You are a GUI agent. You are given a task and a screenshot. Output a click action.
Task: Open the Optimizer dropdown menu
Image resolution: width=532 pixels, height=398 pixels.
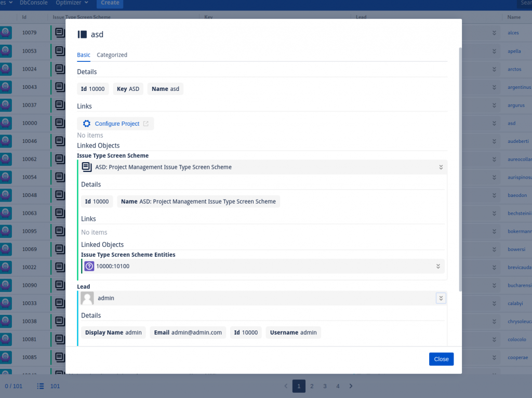[72, 3]
